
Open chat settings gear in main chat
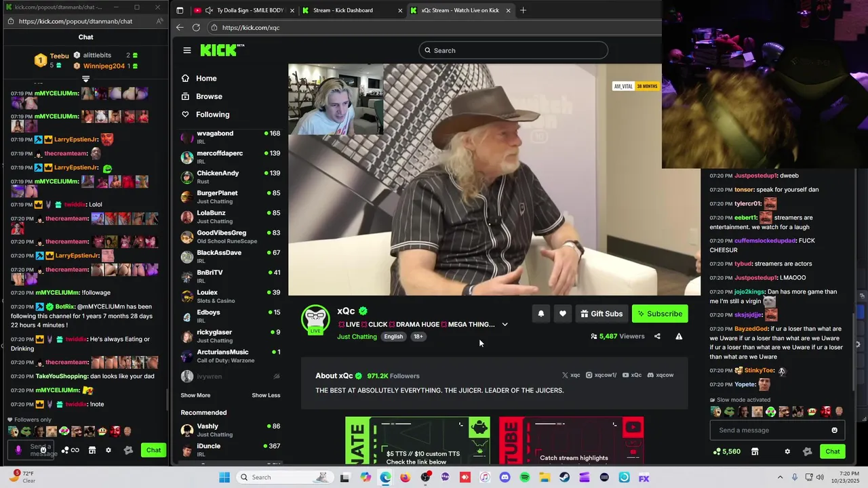coord(787,451)
